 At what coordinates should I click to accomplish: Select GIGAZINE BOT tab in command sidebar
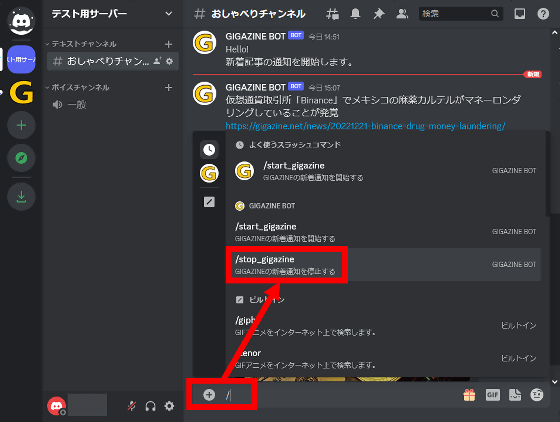click(209, 173)
